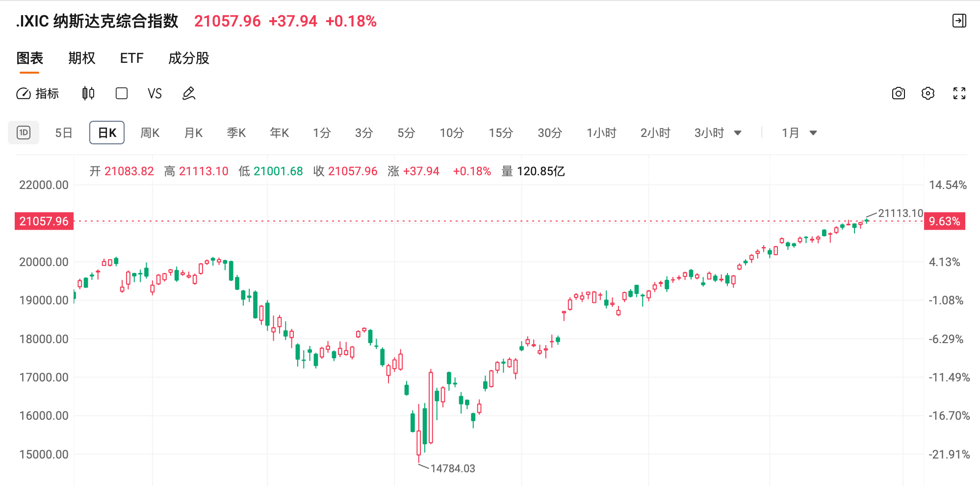This screenshot has height=486, width=980.
Task: Select the 5日 five-day chart
Action: click(x=63, y=133)
